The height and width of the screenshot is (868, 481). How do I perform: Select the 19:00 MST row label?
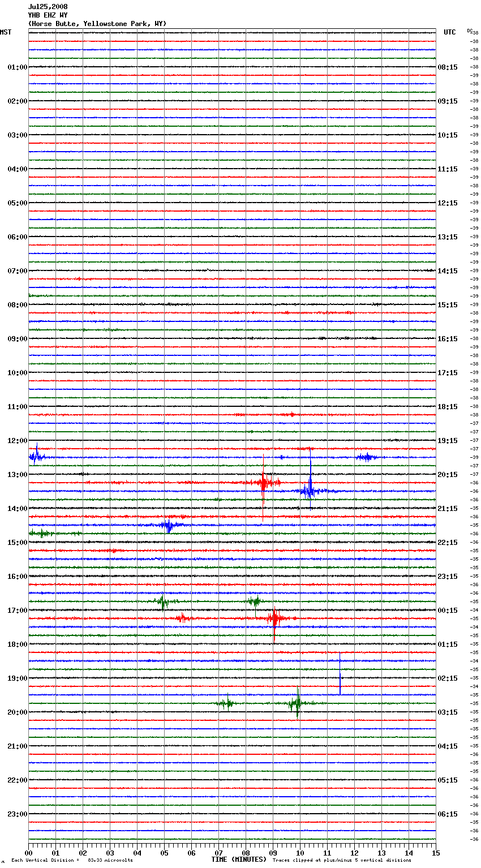click(18, 678)
